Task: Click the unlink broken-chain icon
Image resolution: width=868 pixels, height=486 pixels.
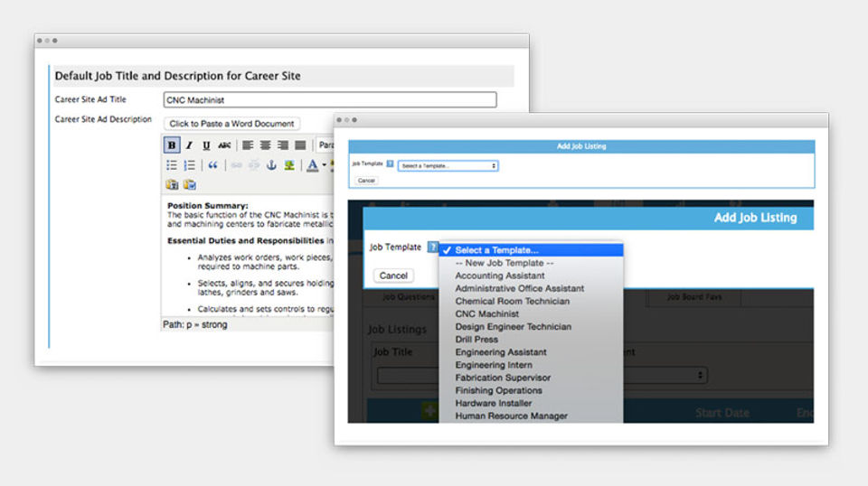Action: pos(253,164)
